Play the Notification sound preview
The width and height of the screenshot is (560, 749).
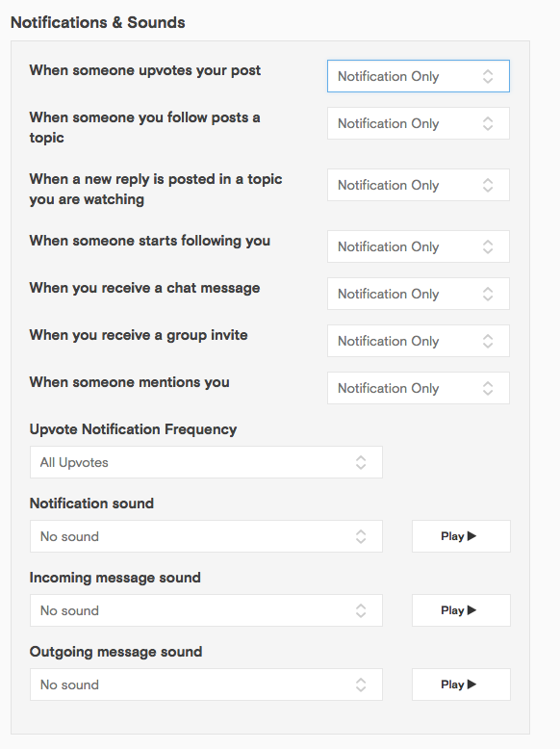[x=461, y=536]
